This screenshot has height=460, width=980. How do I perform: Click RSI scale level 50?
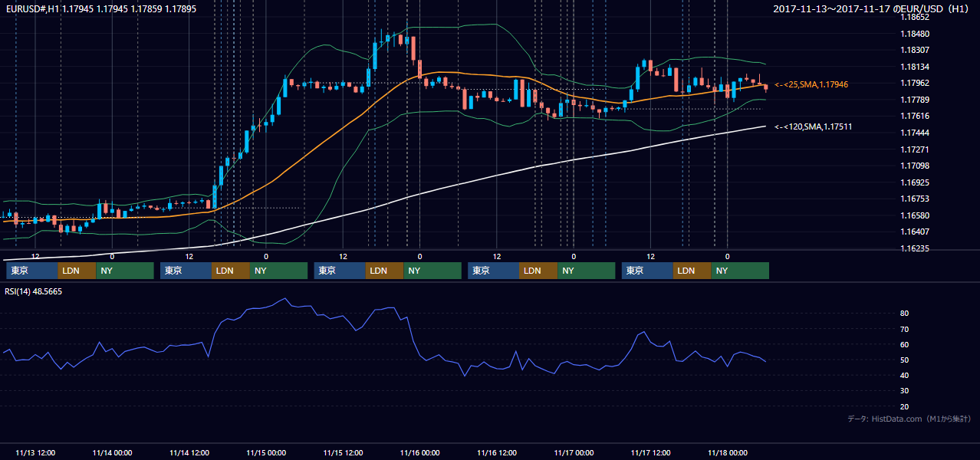coord(905,360)
